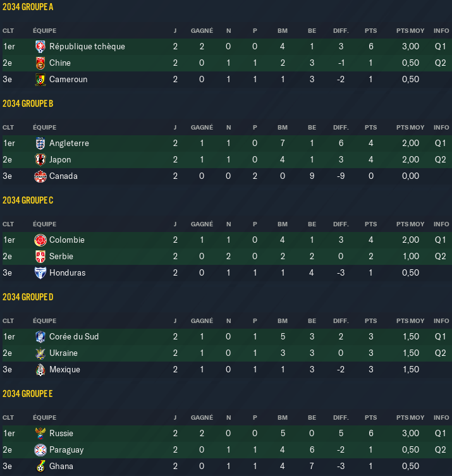Select the Canada team logo
The height and width of the screenshot is (476, 452).
point(40,176)
